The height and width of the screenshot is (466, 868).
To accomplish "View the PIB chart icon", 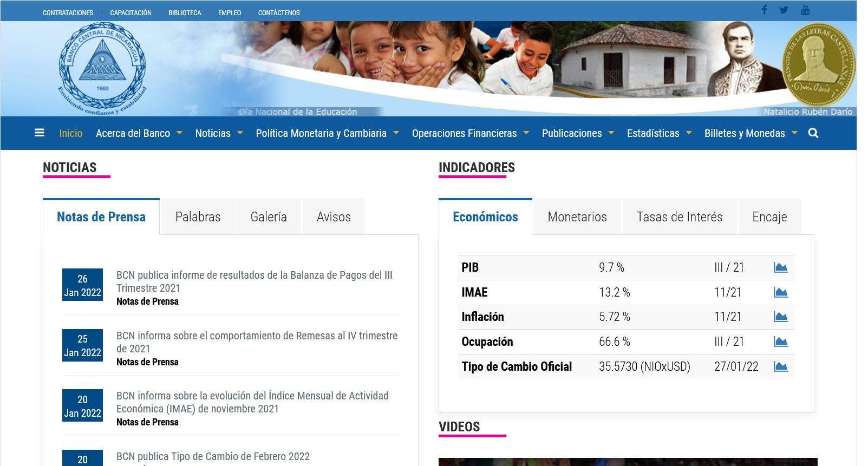I will tap(780, 267).
